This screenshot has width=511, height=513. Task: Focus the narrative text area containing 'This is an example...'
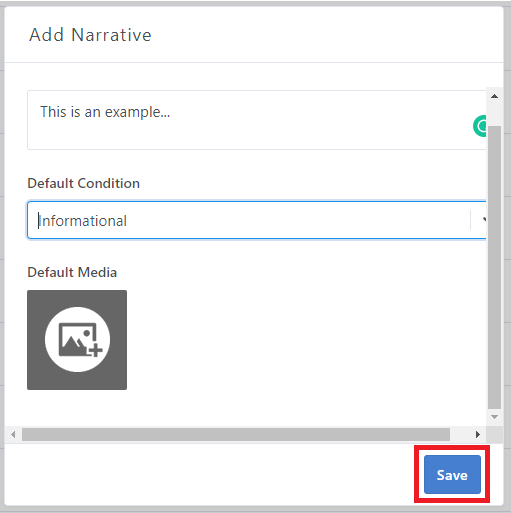[257, 120]
